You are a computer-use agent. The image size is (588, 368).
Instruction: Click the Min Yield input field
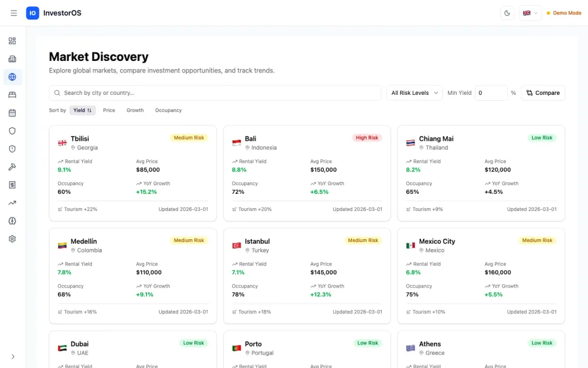coord(491,93)
